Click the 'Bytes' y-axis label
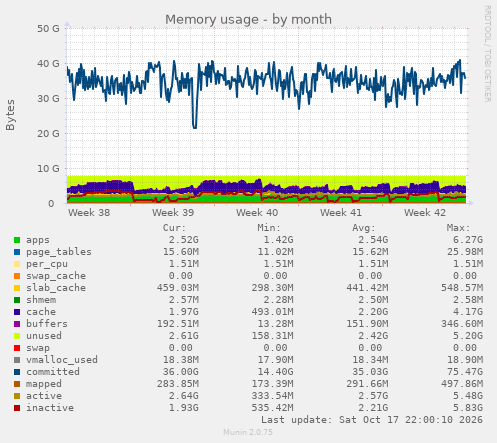The image size is (497, 443). (x=10, y=115)
